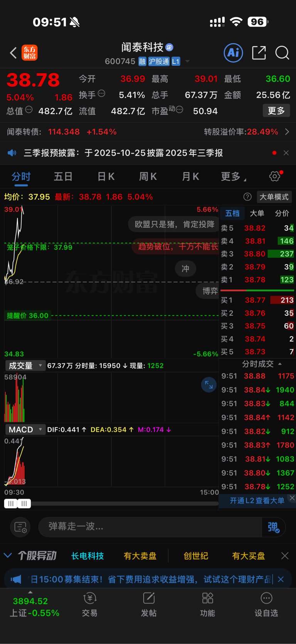Tap the right timeline range handle
Viewport: 296px width, 644px height.
[x=24, y=504]
